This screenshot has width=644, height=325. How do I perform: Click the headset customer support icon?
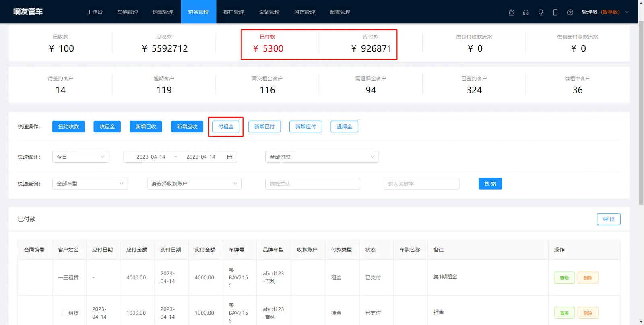pyautogui.click(x=526, y=12)
